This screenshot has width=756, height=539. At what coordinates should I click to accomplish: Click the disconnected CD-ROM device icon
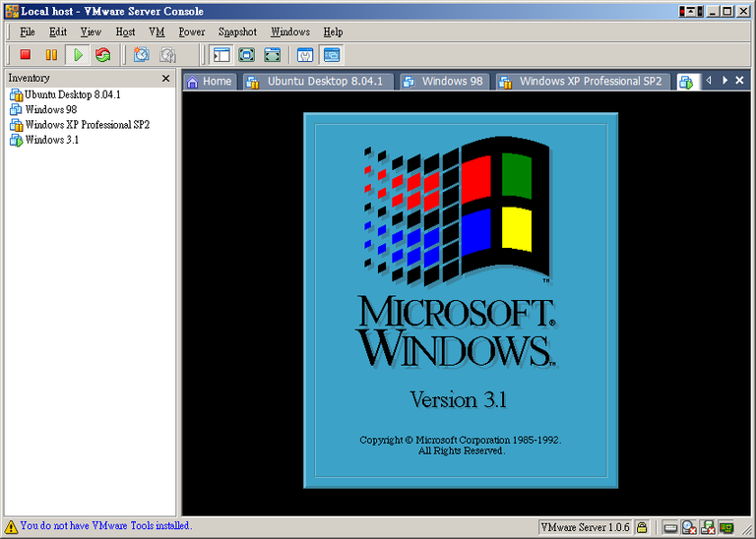coord(689,528)
